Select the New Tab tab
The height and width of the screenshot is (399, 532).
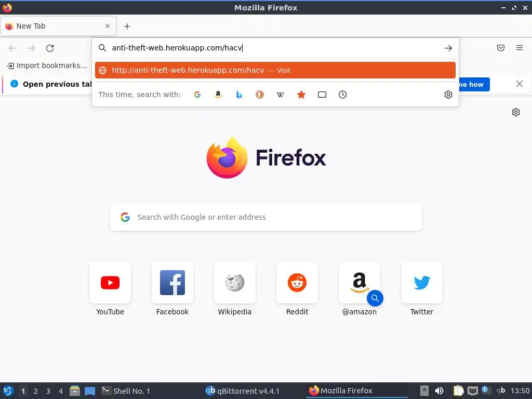(58, 26)
